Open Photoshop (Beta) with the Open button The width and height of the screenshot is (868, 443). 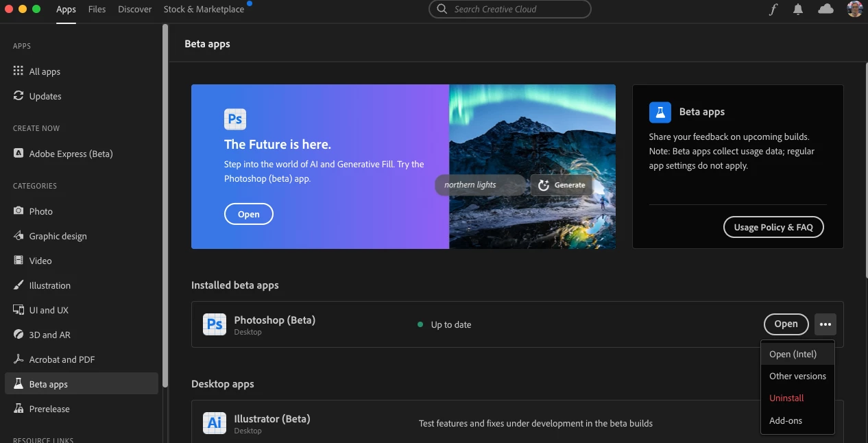pyautogui.click(x=786, y=324)
